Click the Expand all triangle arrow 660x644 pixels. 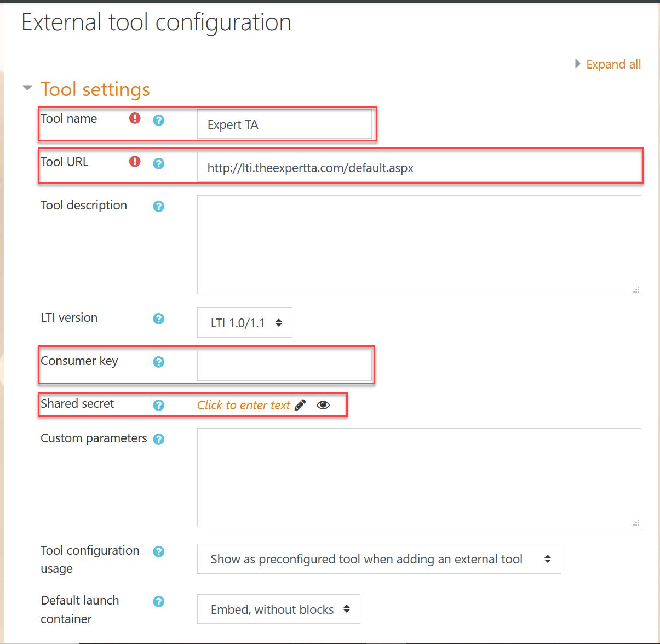[577, 64]
